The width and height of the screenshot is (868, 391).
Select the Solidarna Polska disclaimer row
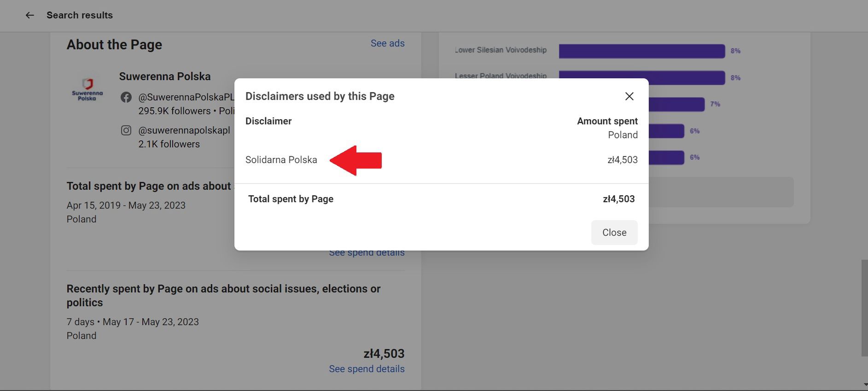(x=441, y=160)
